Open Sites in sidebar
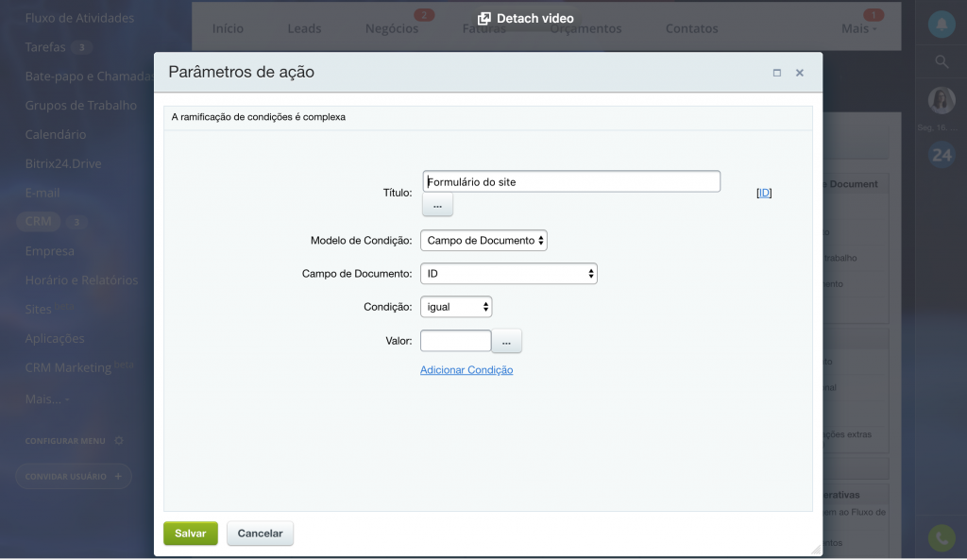Viewport: 967px width, 560px height. click(x=38, y=309)
